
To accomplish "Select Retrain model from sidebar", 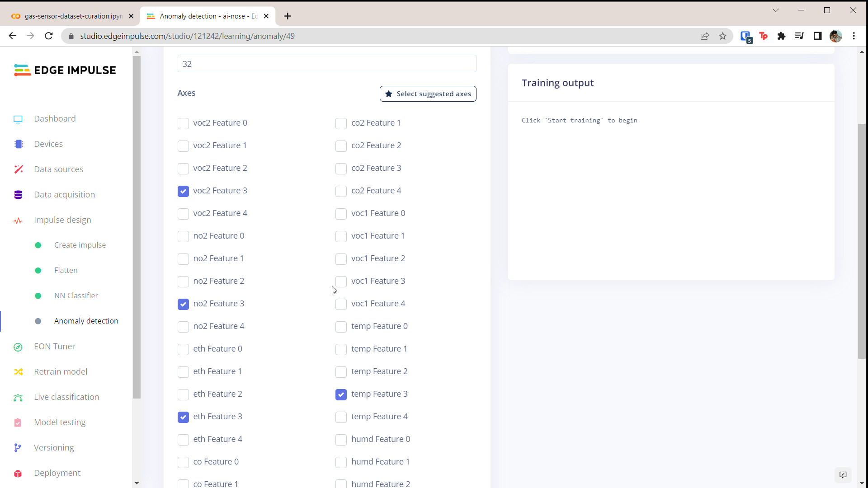I will (x=60, y=371).
